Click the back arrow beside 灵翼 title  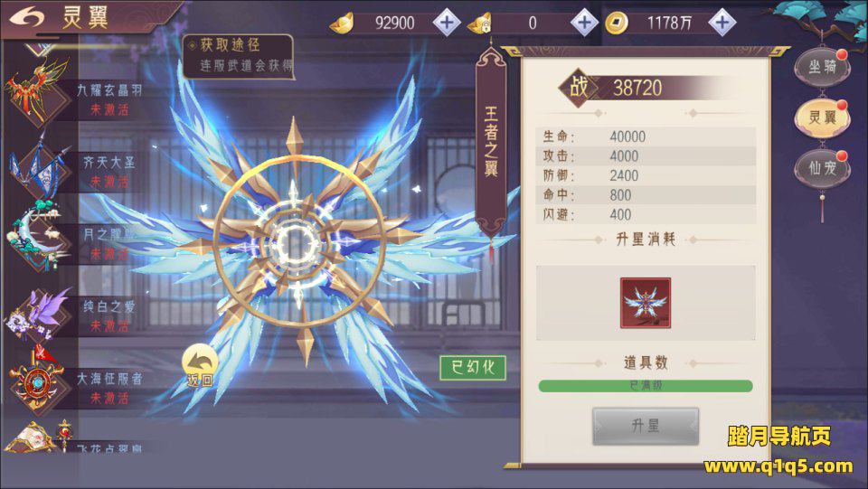26,17
